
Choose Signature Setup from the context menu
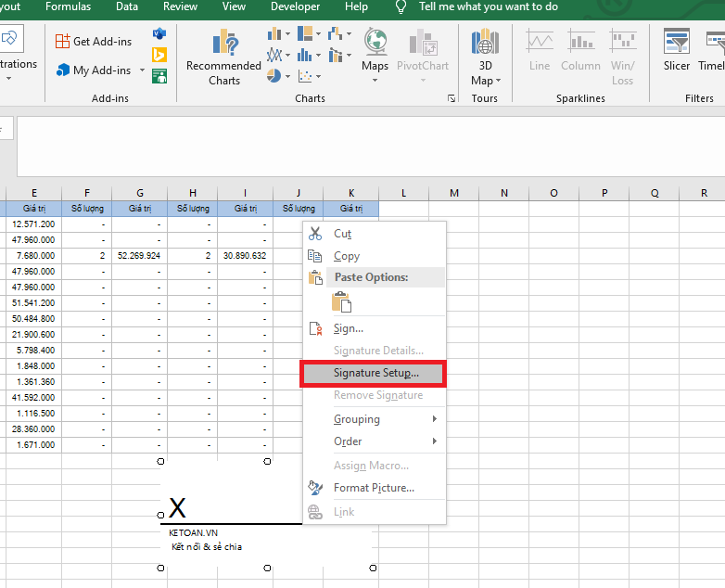pyautogui.click(x=375, y=373)
